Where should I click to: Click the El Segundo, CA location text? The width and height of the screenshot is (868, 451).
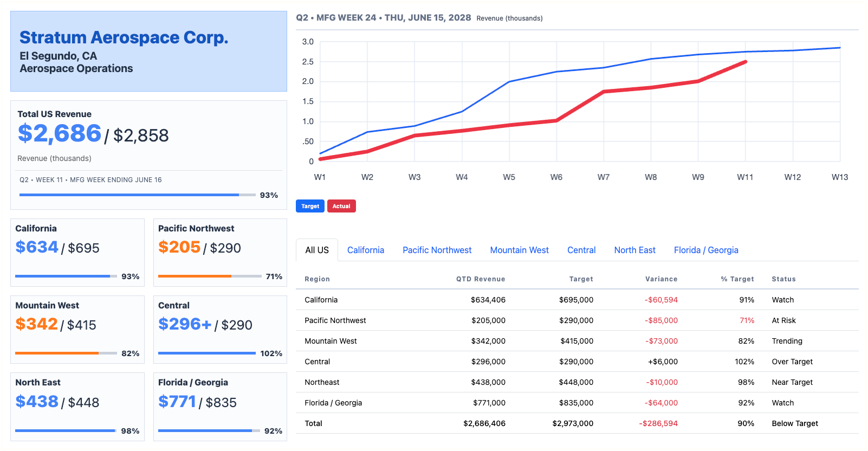pyautogui.click(x=59, y=56)
